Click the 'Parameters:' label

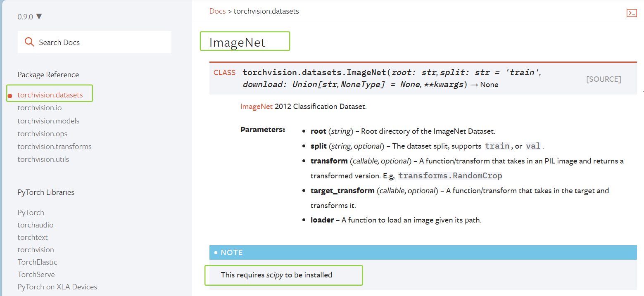[263, 130]
